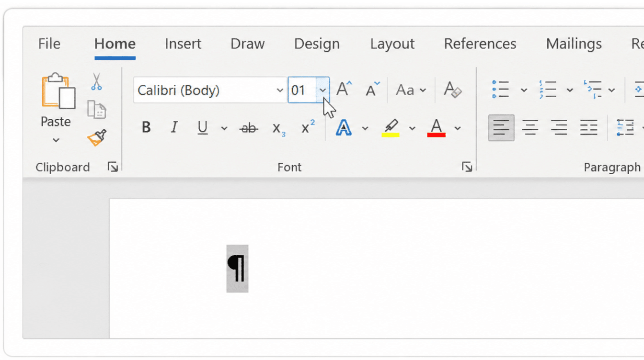Image resolution: width=644 pixels, height=360 pixels.
Task: Click the font size field
Action: pyautogui.click(x=302, y=90)
